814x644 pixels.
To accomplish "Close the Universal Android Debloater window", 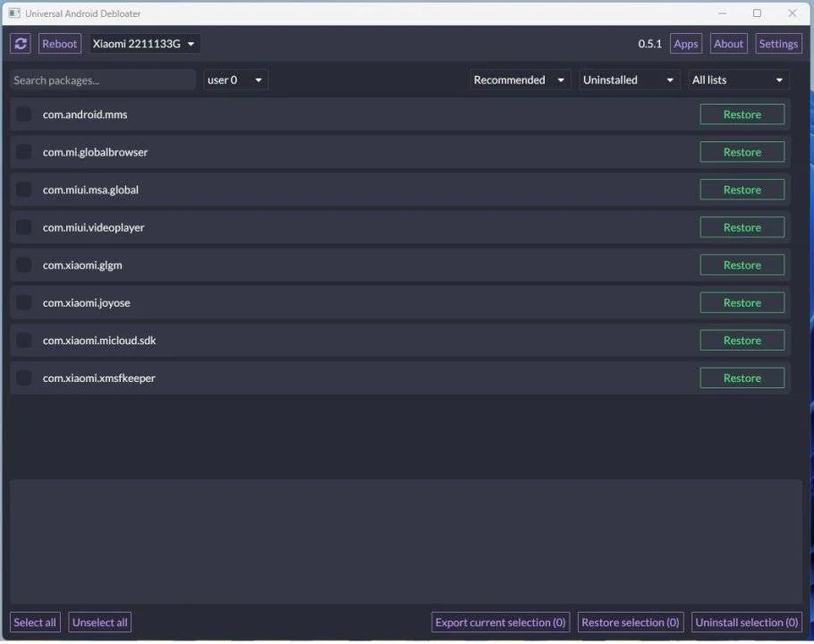I will click(x=793, y=13).
